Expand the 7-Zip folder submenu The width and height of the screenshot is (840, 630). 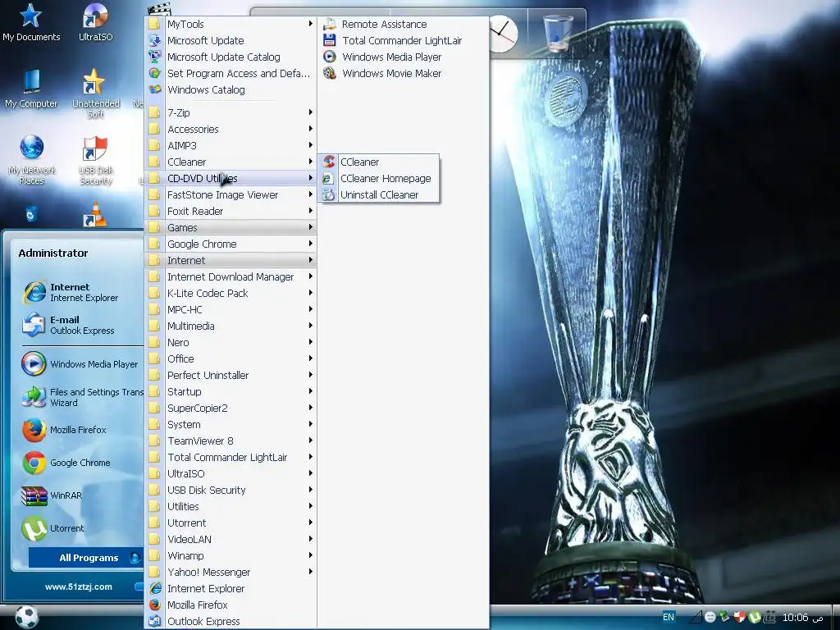(231, 112)
